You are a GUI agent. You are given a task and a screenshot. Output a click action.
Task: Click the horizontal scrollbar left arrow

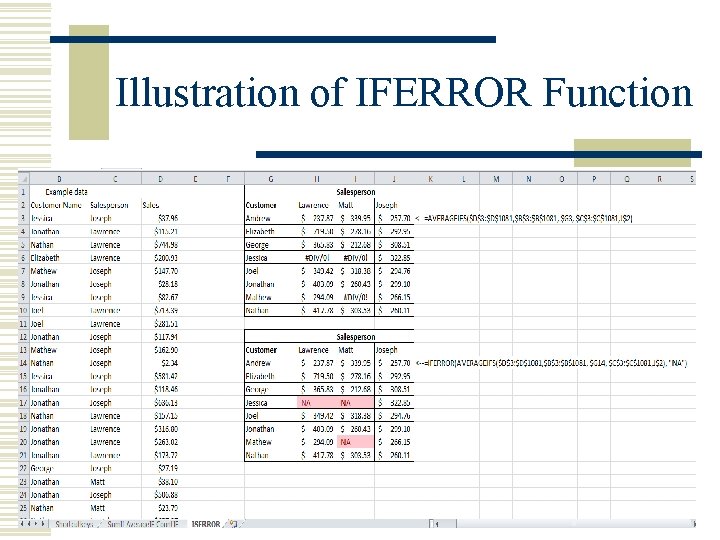pyautogui.click(x=436, y=523)
